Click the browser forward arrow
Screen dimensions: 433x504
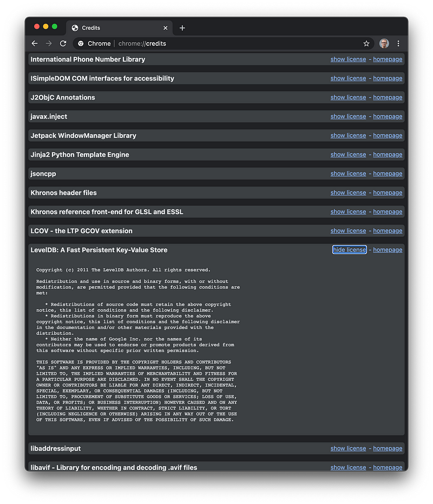click(x=49, y=43)
